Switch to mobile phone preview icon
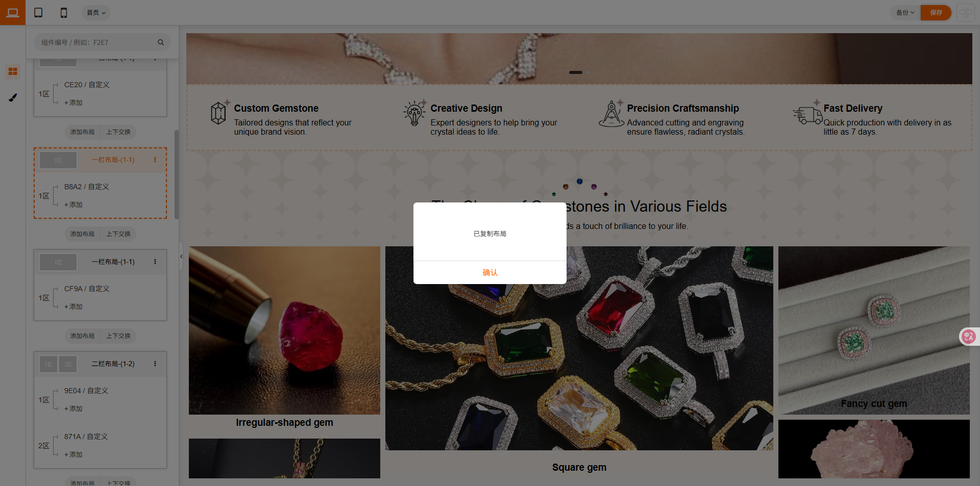This screenshot has height=486, width=980. tap(64, 12)
